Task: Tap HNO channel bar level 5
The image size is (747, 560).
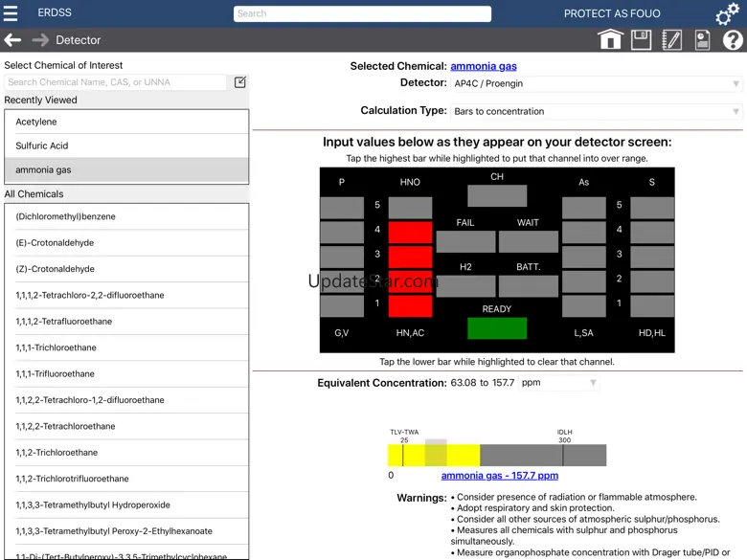Action: click(x=410, y=208)
